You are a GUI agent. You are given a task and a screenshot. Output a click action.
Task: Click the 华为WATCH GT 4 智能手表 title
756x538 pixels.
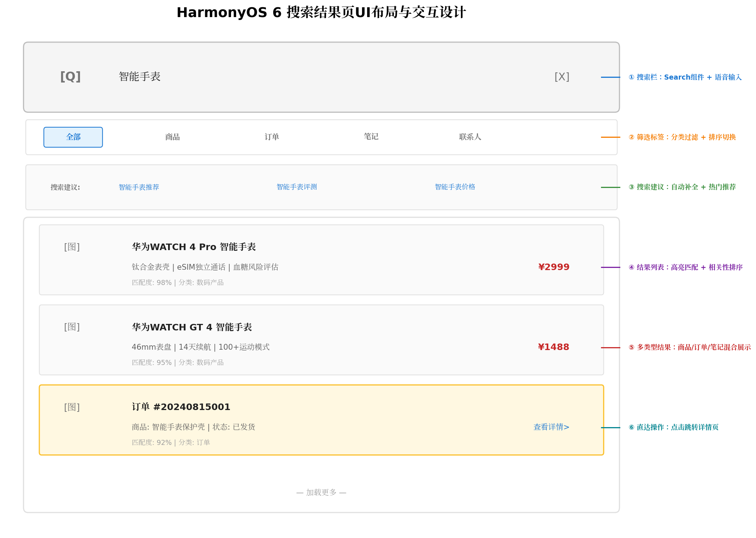point(192,327)
